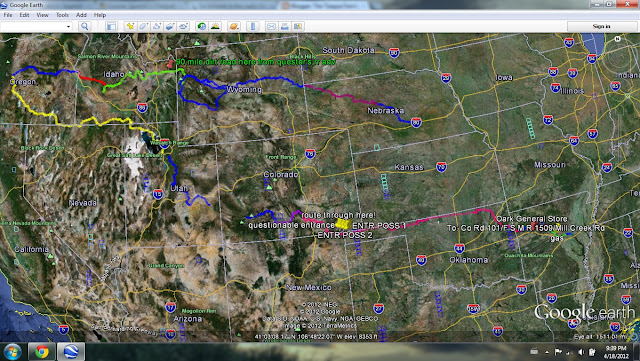
Task: Click the print icon in toolbar
Action: [x=285, y=27]
